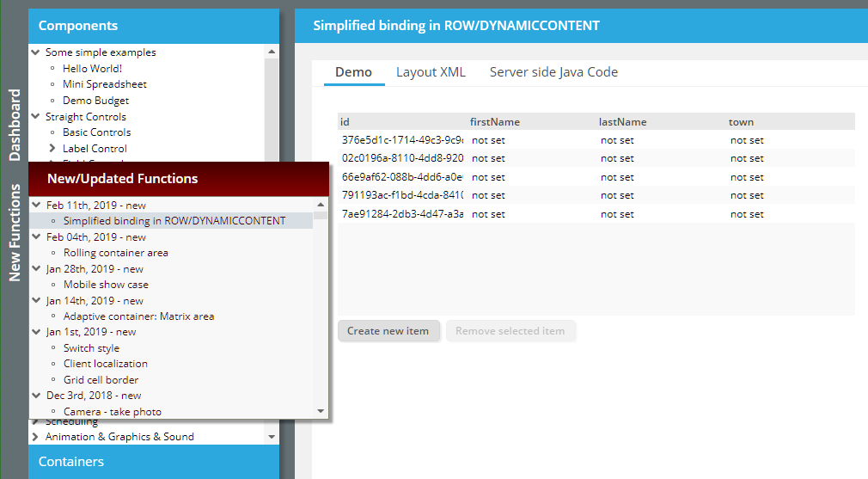Open the Mobile show case item

point(106,285)
